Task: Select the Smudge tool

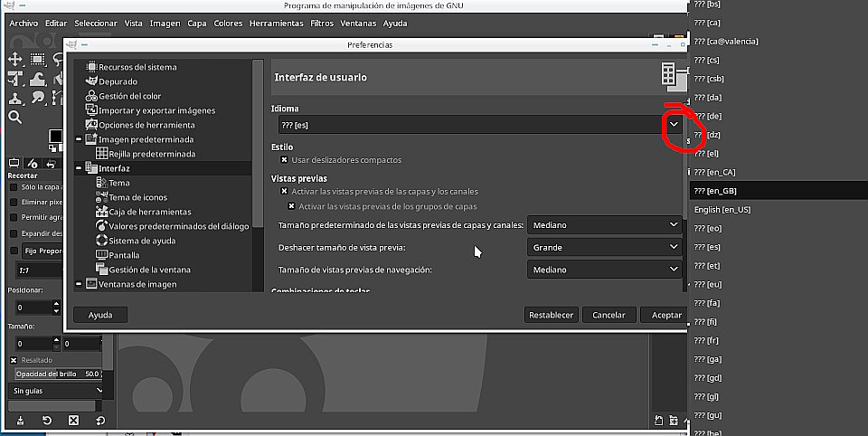Action: tap(37, 98)
